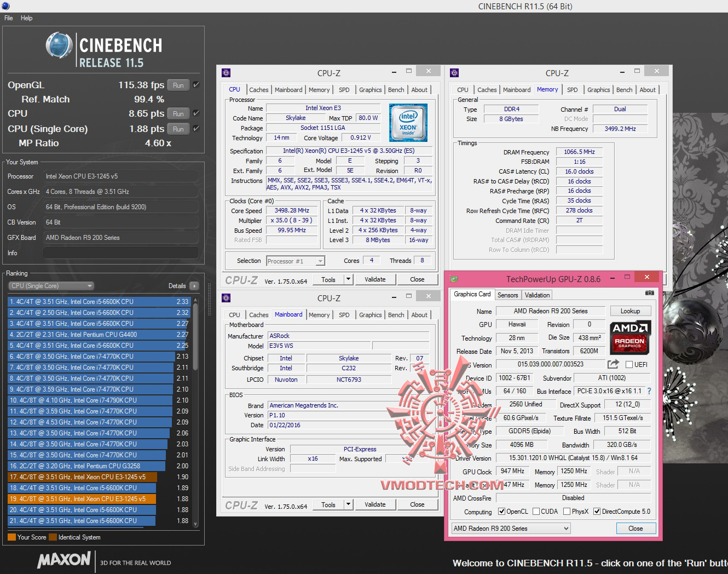This screenshot has height=574, width=728.
Task: Open the CPU (Single Core) ranking dropdown
Action: [51, 286]
